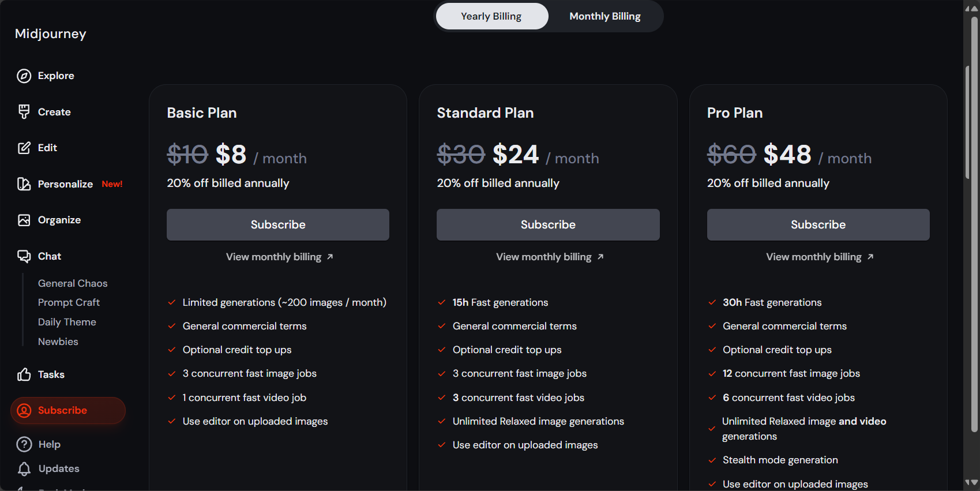Switch to Monthly Billing toggle
Screen dimensions: 980x491
[605, 16]
